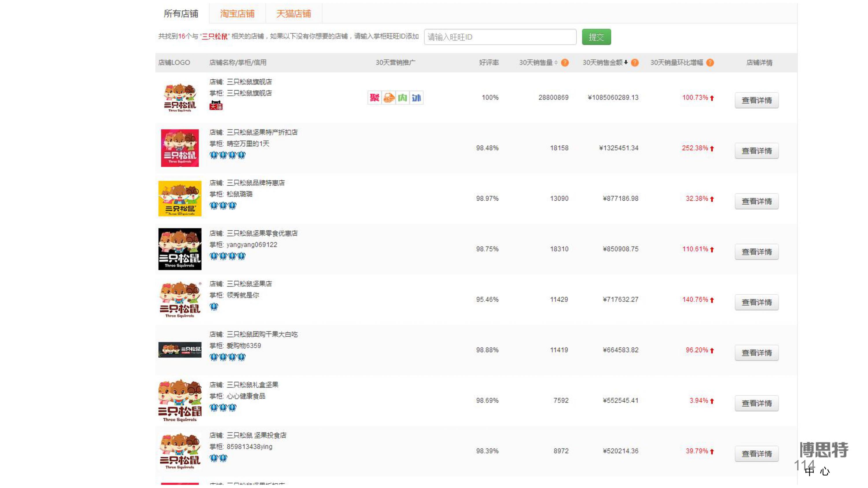Open the 三只松鼠坚果零食优惠店 black logo
This screenshot has width=868, height=488.
[x=180, y=249]
